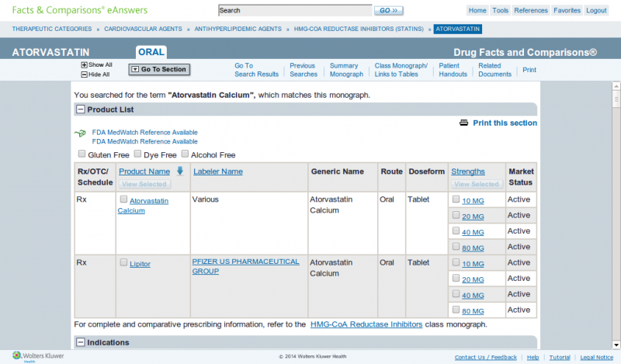Collapse the Product List section
Screen dimensions: 621x364
(x=81, y=109)
